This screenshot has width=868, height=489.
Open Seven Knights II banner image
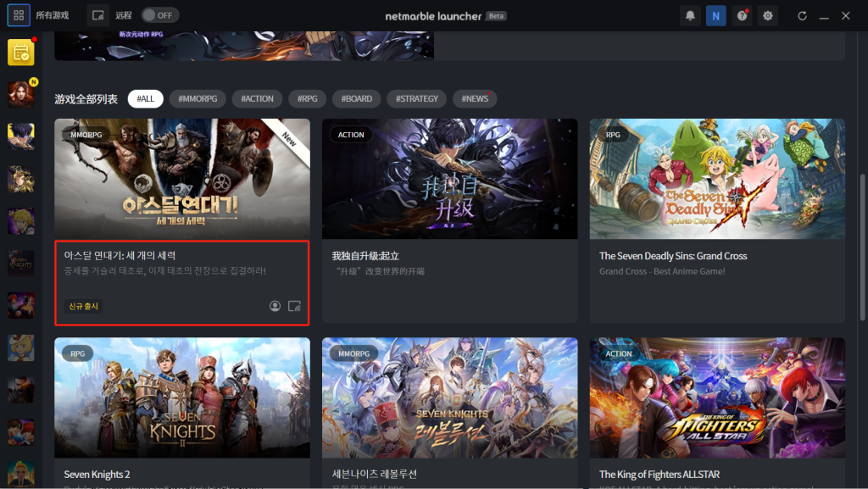coord(182,397)
